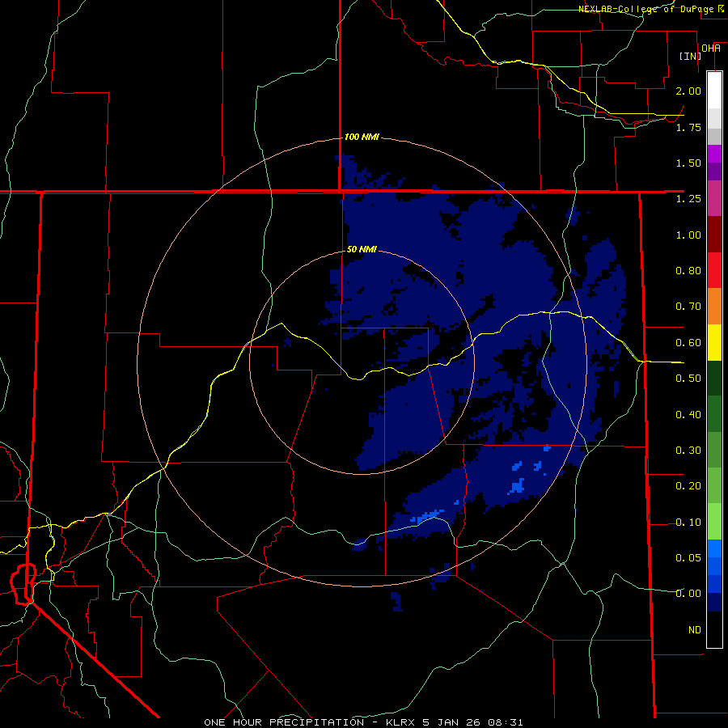Click the 100 NMI range ring label
This screenshot has height=728, width=728.
click(x=362, y=137)
